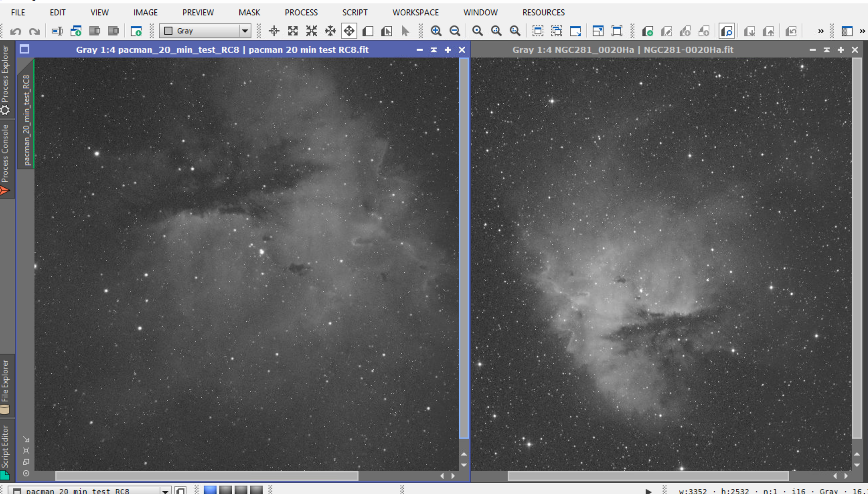This screenshot has height=494, width=868.
Task: Select the Center crosshair tool icon
Action: tap(274, 31)
